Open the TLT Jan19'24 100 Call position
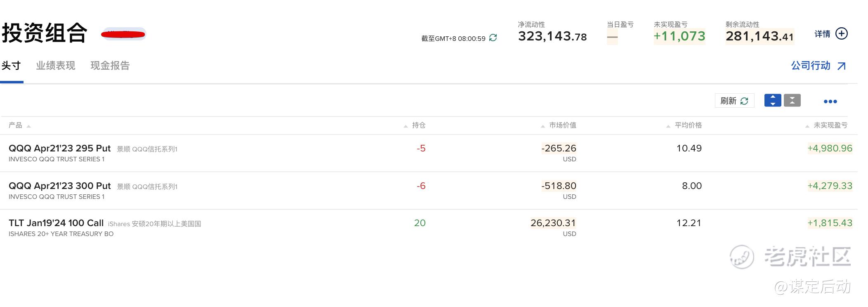Image resolution: width=868 pixels, height=307 pixels. (56, 223)
